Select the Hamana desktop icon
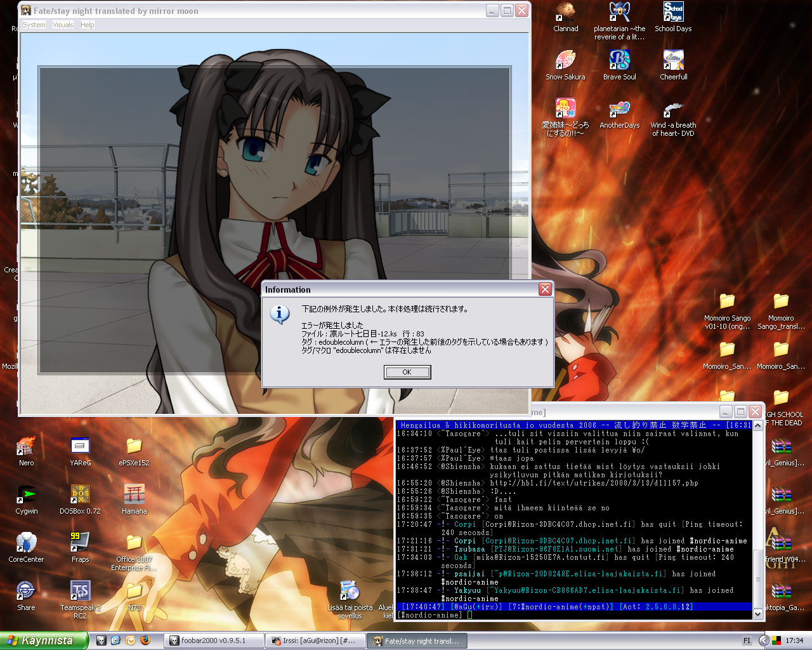 pyautogui.click(x=134, y=500)
